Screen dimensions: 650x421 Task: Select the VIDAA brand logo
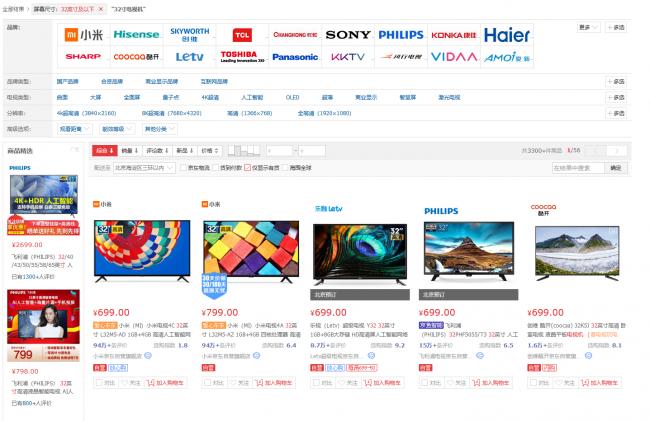coord(454,57)
